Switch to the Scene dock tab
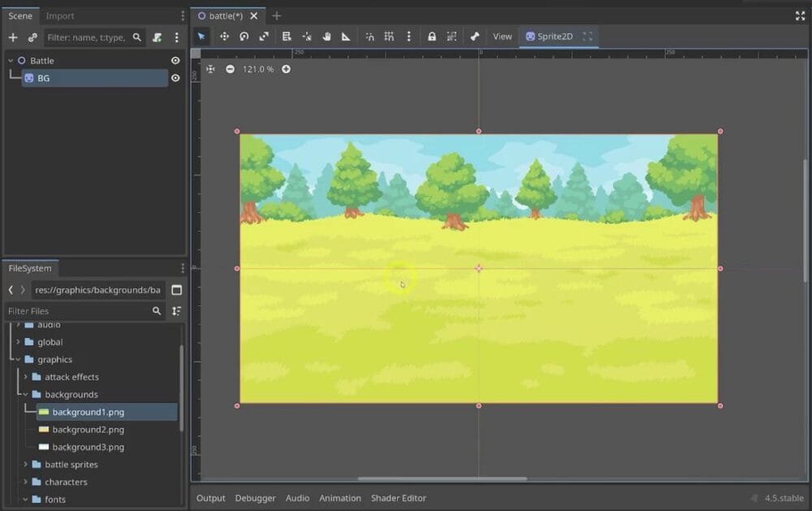The height and width of the screenshot is (511, 812). [x=20, y=16]
